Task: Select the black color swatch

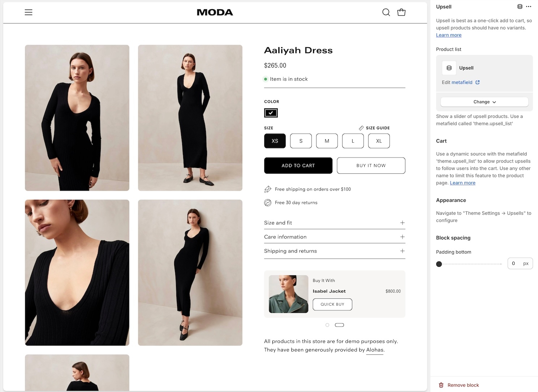Action: 271,113
